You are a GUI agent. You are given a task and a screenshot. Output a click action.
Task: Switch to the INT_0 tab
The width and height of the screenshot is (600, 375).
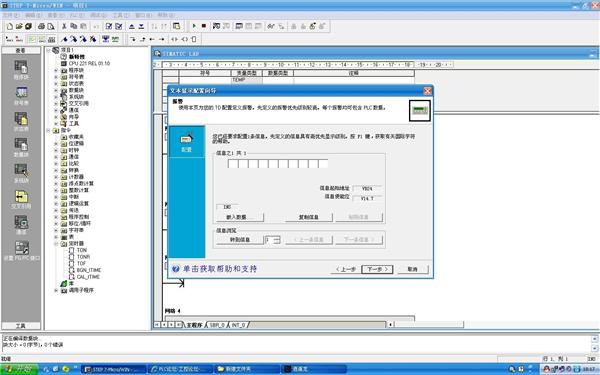pyautogui.click(x=238, y=325)
